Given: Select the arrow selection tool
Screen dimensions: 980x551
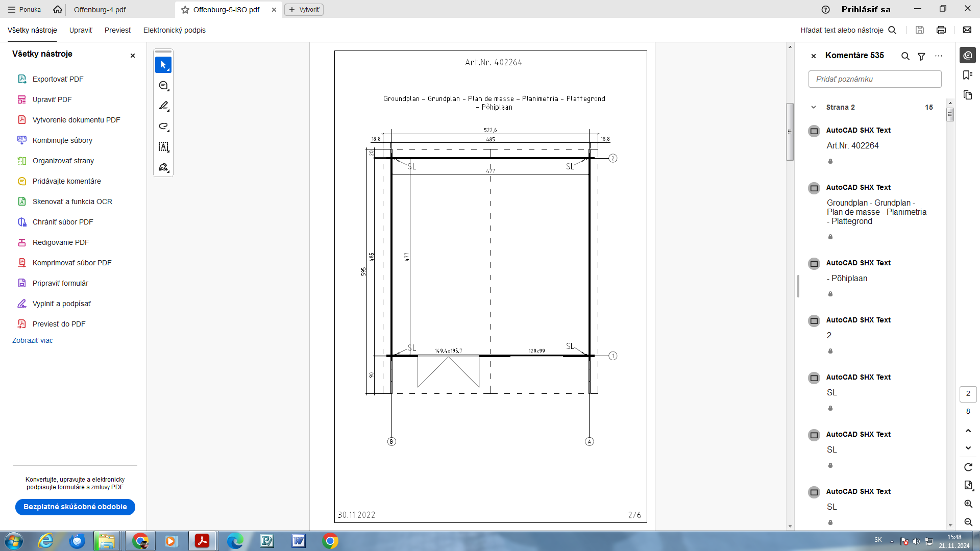Looking at the screenshot, I should (x=163, y=65).
